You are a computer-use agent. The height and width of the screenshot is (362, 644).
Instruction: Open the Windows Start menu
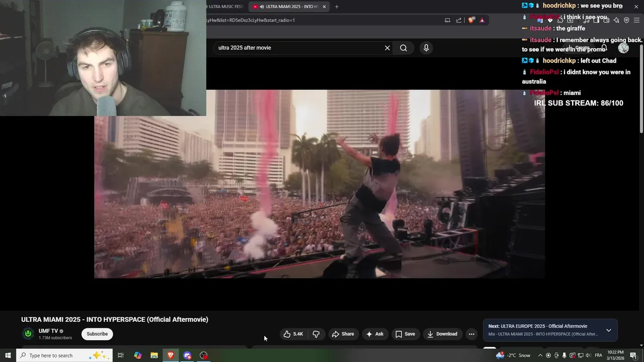coord(8,355)
